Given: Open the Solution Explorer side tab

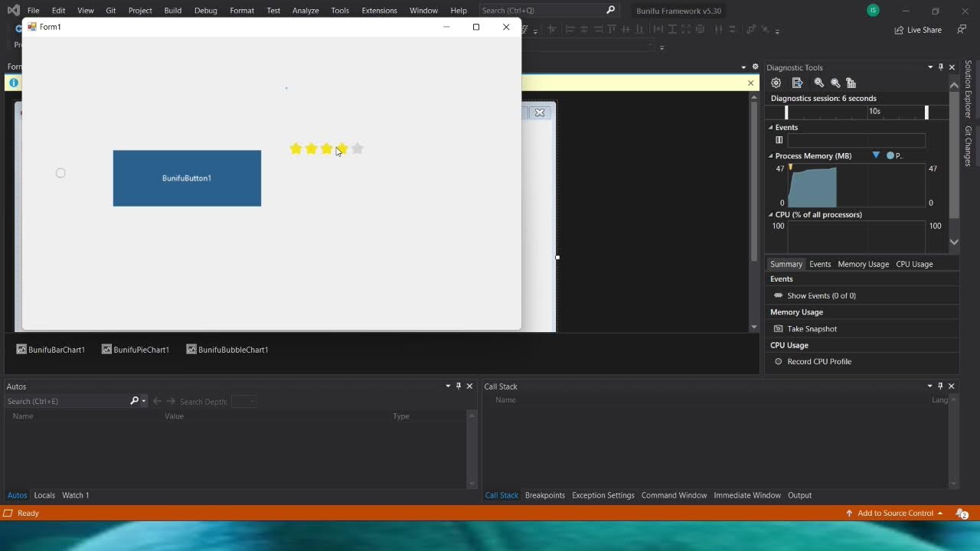Looking at the screenshot, I should pyautogui.click(x=968, y=90).
